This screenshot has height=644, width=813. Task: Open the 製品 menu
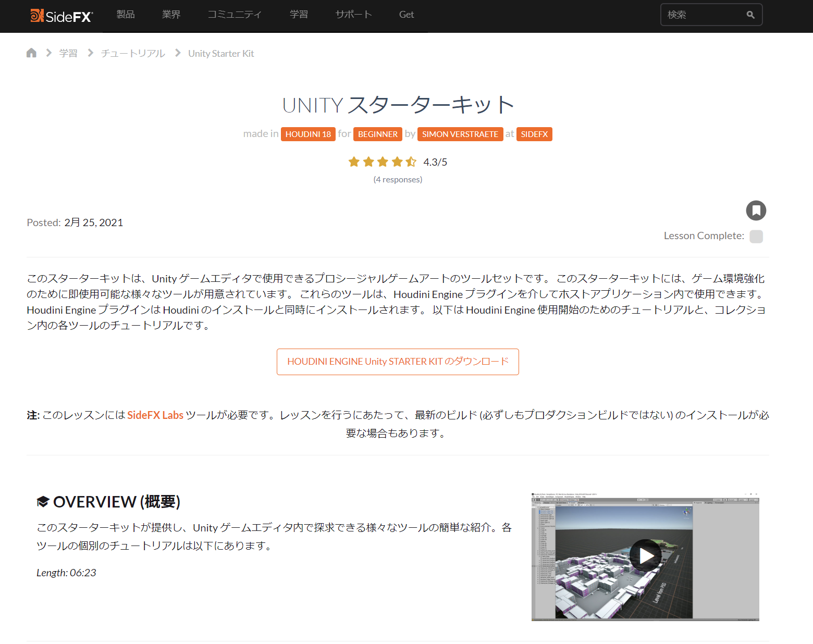coord(126,15)
